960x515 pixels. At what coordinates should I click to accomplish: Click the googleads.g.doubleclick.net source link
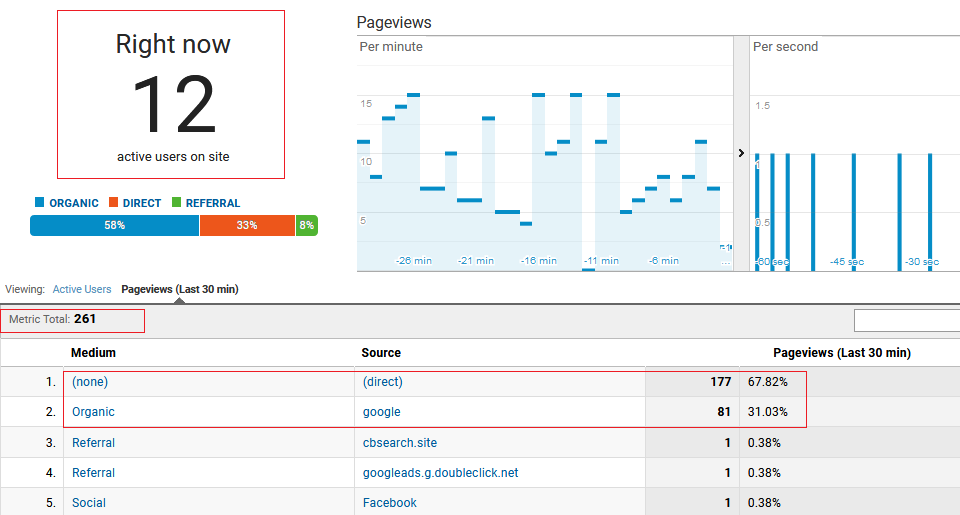click(441, 472)
